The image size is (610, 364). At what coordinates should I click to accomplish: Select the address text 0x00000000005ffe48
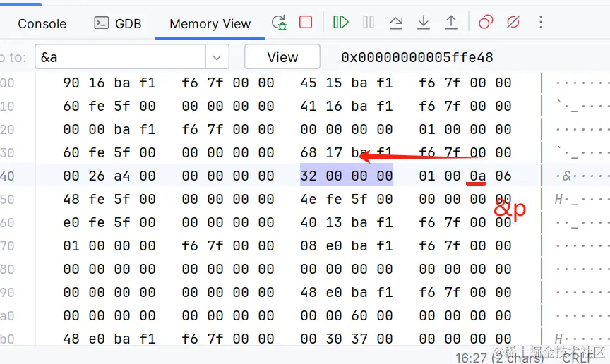(x=417, y=58)
